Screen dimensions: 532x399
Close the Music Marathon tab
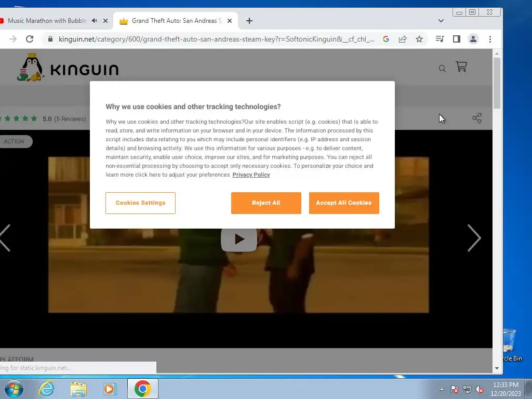(105, 21)
